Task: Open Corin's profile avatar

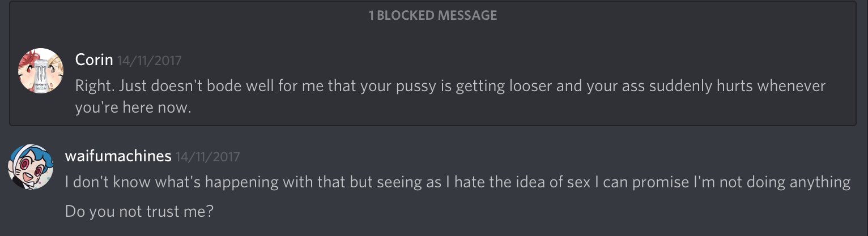Action: coord(41,71)
